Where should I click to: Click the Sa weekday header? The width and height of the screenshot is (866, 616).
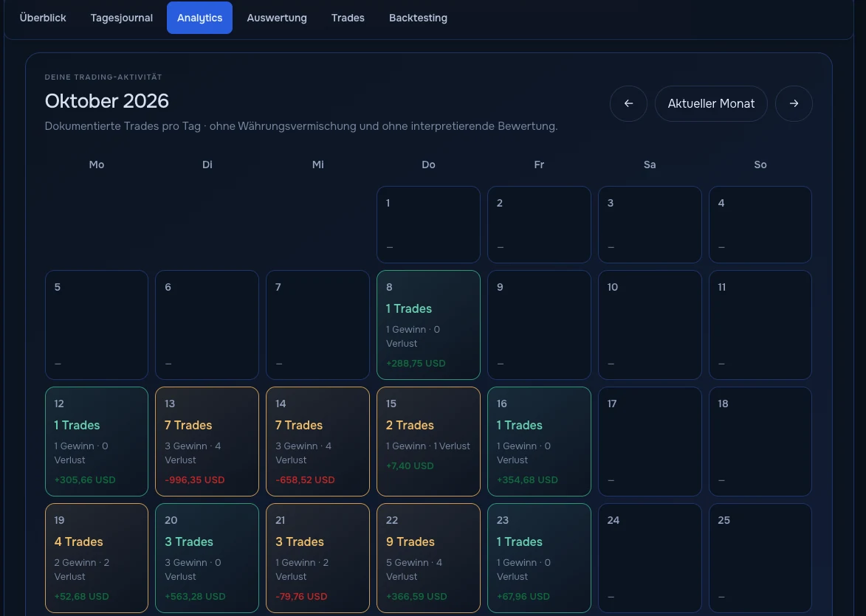click(x=650, y=165)
